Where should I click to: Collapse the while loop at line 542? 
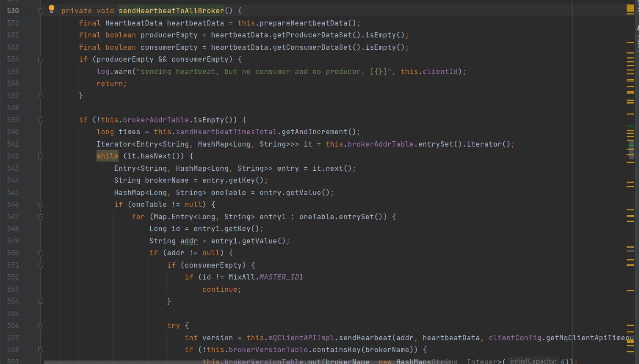[x=41, y=156]
